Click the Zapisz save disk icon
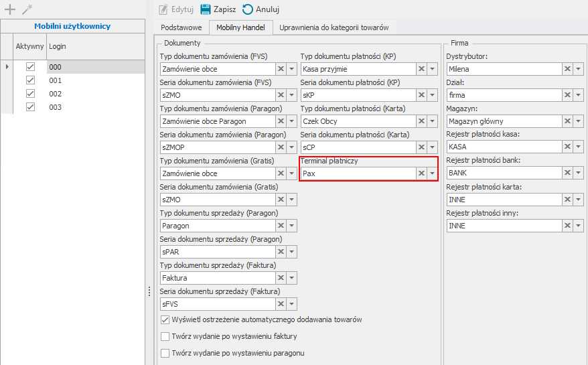 [206, 9]
